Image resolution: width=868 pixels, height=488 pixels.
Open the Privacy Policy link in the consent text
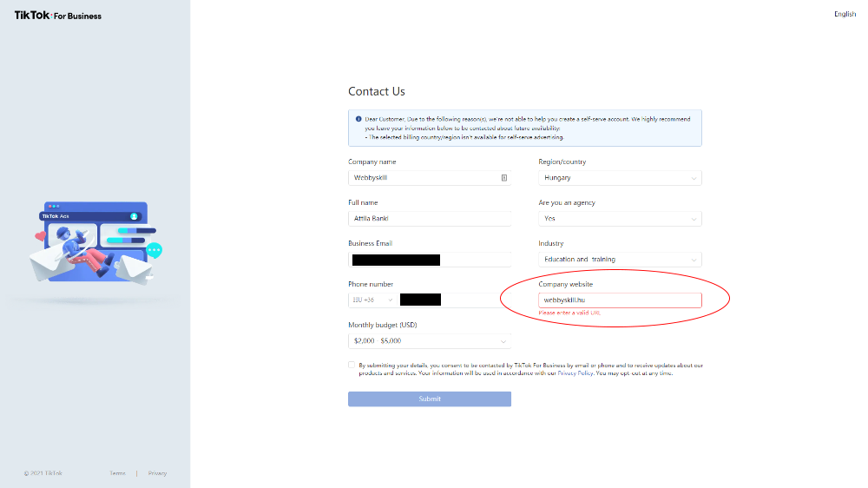(x=575, y=373)
